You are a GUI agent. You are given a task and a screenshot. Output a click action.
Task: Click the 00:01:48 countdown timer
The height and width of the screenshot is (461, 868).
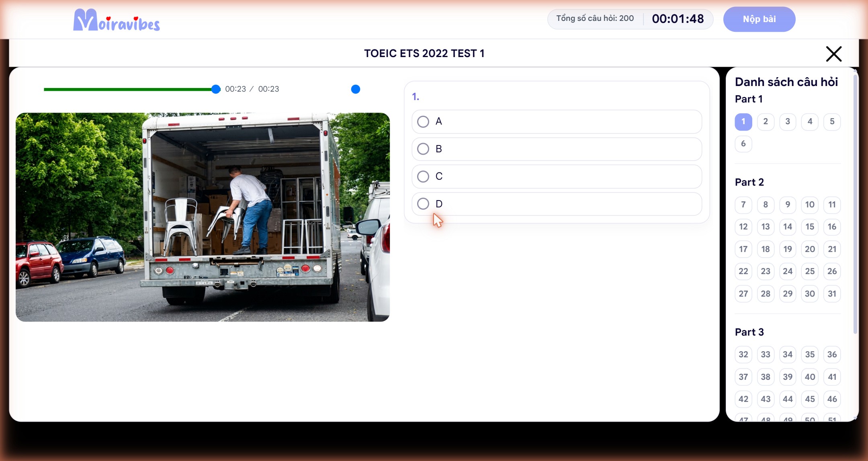(678, 19)
